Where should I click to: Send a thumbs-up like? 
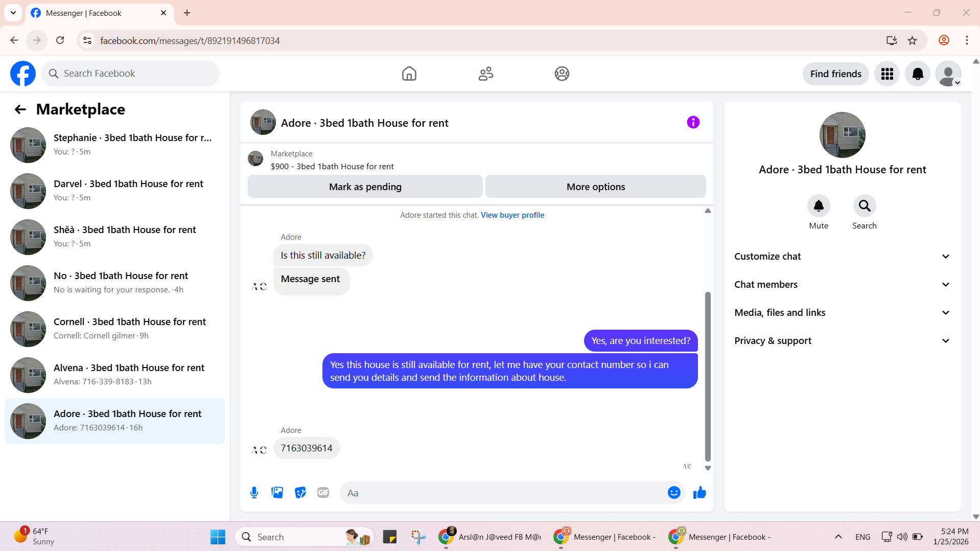pos(699,493)
